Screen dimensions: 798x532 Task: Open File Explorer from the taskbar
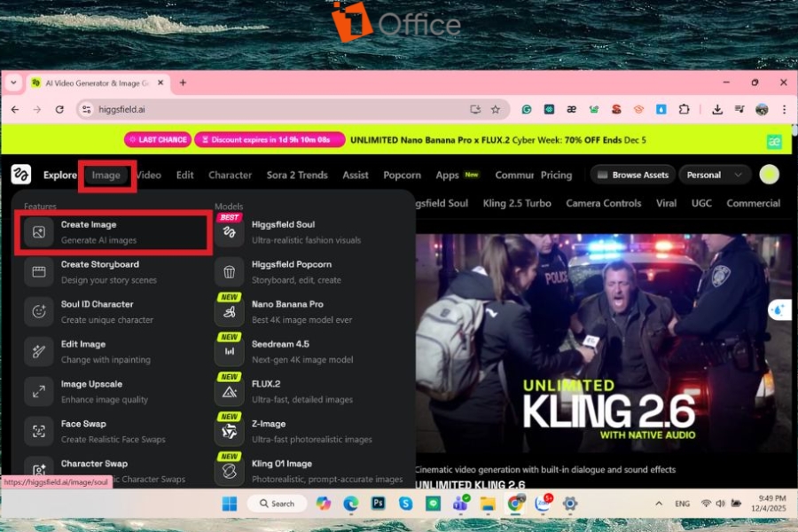coord(488,504)
